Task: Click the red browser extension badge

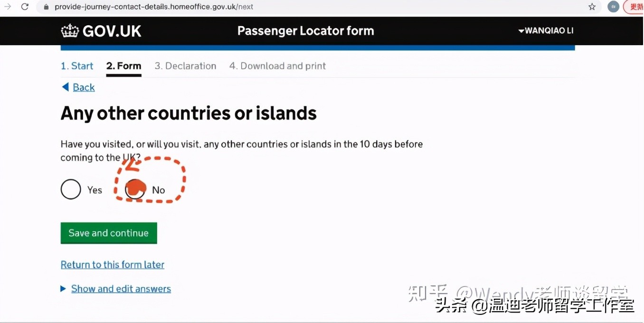Action: [635, 7]
